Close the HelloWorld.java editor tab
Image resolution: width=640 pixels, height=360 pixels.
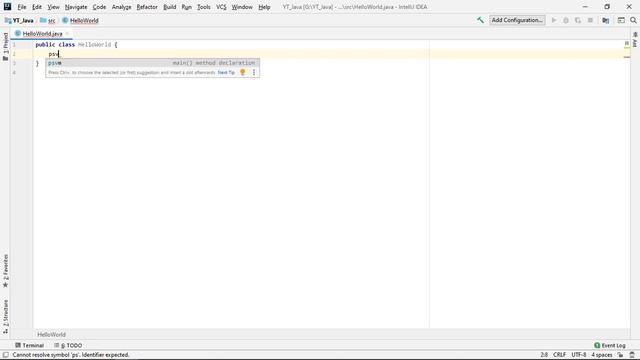tap(67, 33)
